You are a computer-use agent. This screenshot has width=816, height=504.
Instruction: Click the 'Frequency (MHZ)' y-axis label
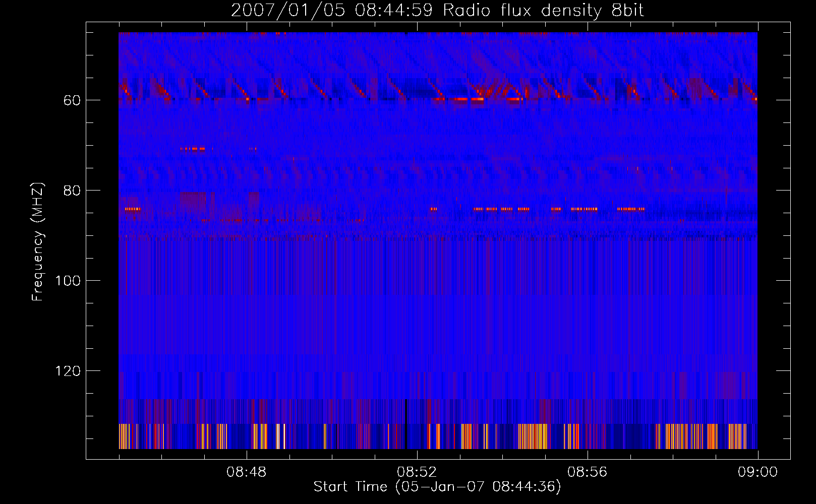click(x=38, y=242)
